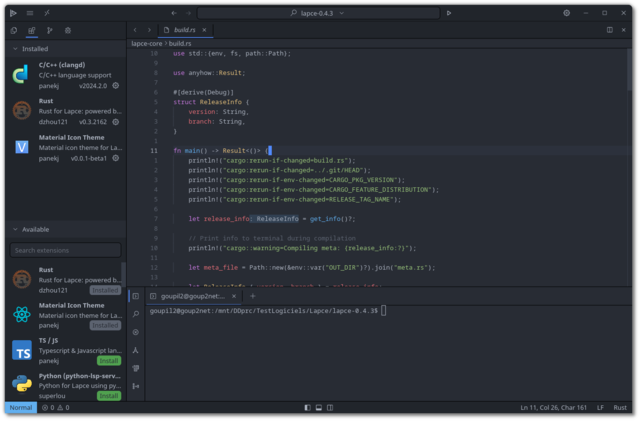Open the settings gear in title bar
The width and height of the screenshot is (640, 421).
pyautogui.click(x=566, y=13)
